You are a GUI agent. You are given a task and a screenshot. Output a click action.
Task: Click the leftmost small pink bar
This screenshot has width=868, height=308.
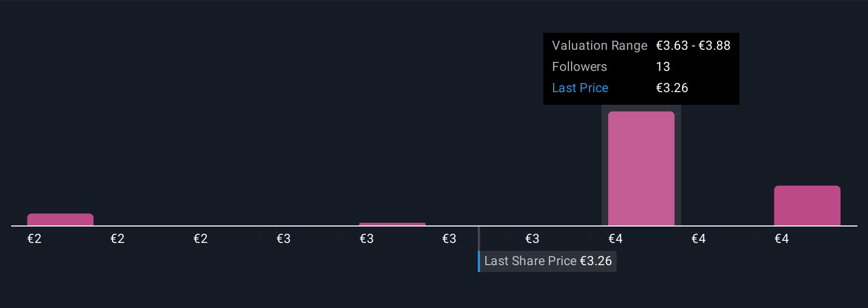click(60, 219)
